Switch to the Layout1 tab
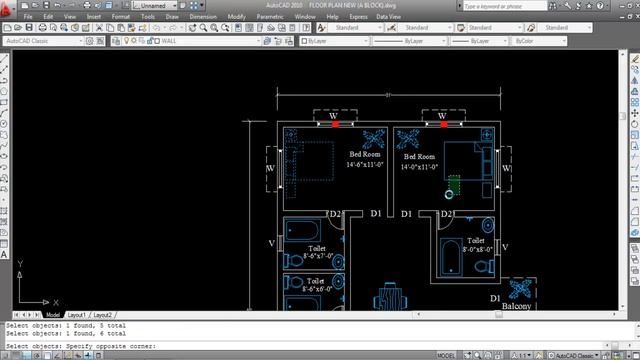 [77, 315]
